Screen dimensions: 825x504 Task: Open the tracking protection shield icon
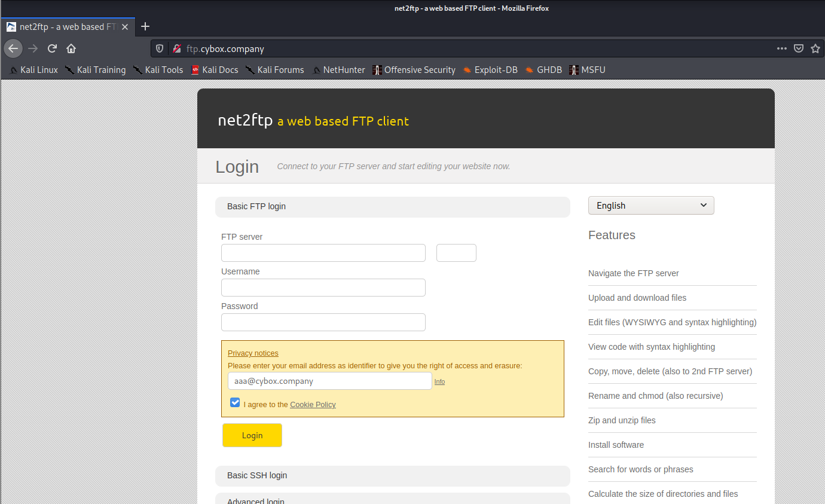pos(160,48)
